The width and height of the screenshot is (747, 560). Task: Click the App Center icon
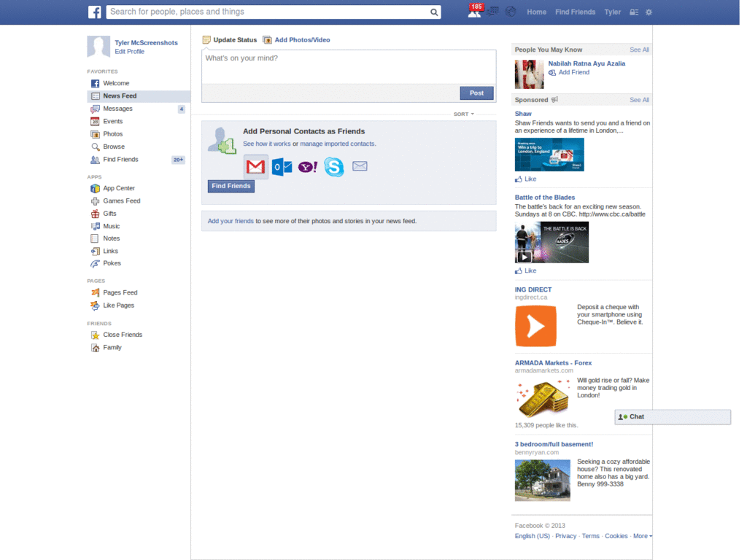[x=96, y=188]
